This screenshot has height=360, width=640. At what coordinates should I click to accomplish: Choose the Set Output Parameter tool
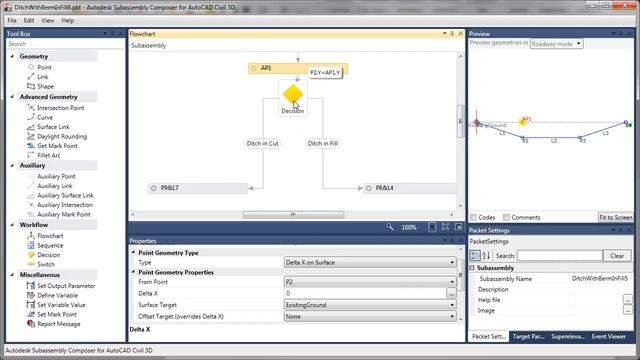(x=61, y=286)
